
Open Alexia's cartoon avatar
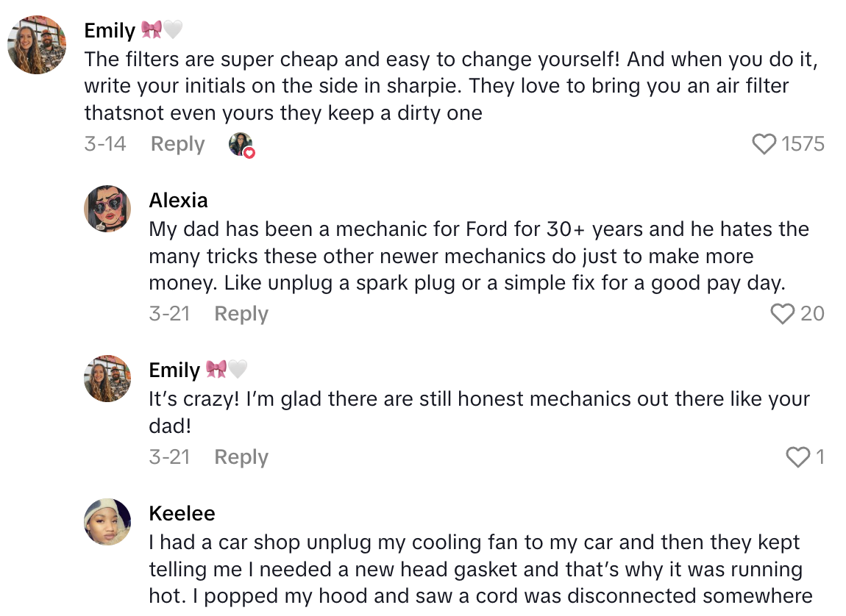tap(107, 209)
